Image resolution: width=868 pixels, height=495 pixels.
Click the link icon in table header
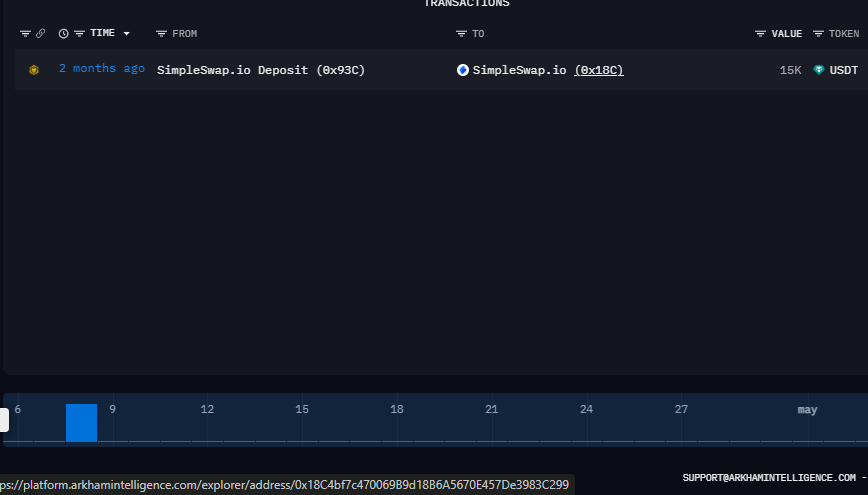(40, 34)
